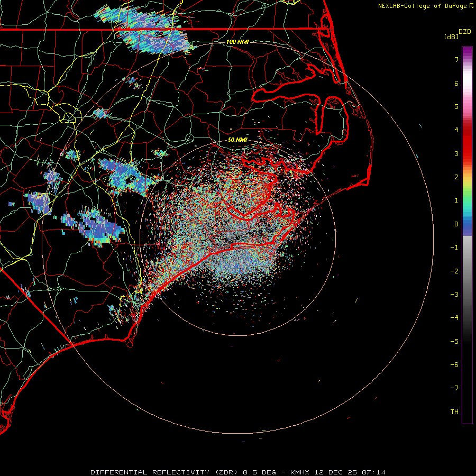
Task: Click the 1 value on the color scale
Action: tap(456, 200)
